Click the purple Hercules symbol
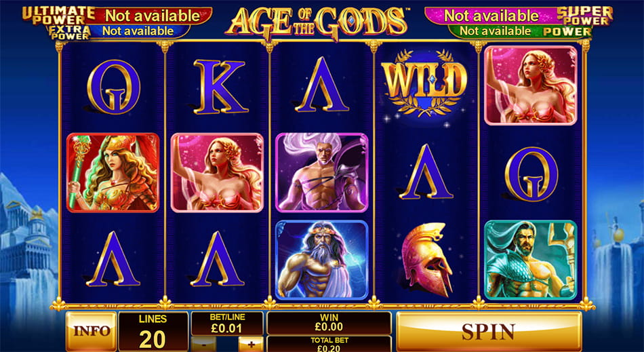This screenshot has height=352, width=644. pyautogui.click(x=321, y=172)
